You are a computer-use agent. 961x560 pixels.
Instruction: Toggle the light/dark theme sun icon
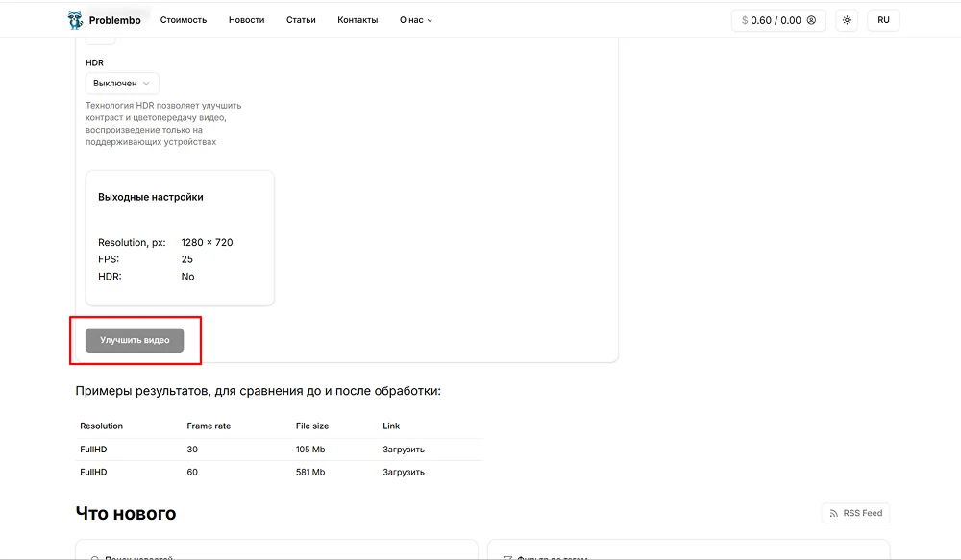pyautogui.click(x=847, y=20)
